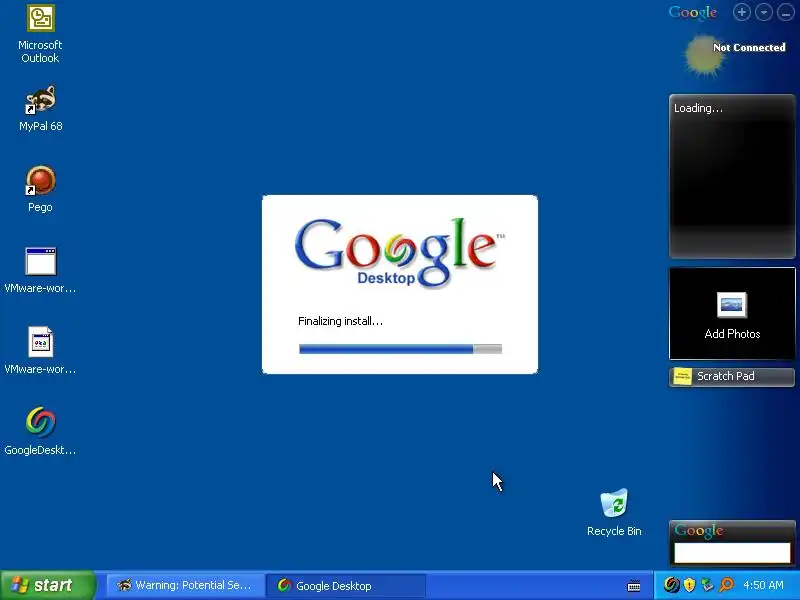Click the orange magnifier tray icon
Viewport: 800px width, 600px height.
[727, 585]
